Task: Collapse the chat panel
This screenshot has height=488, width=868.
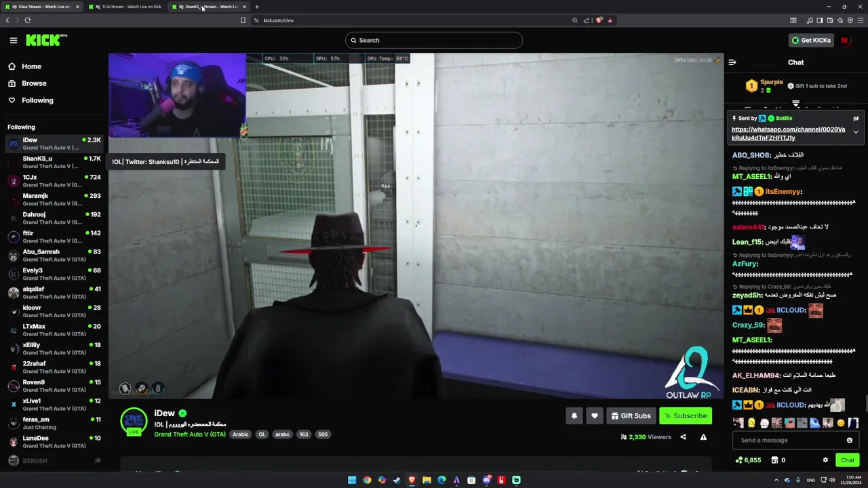Action: click(x=732, y=62)
